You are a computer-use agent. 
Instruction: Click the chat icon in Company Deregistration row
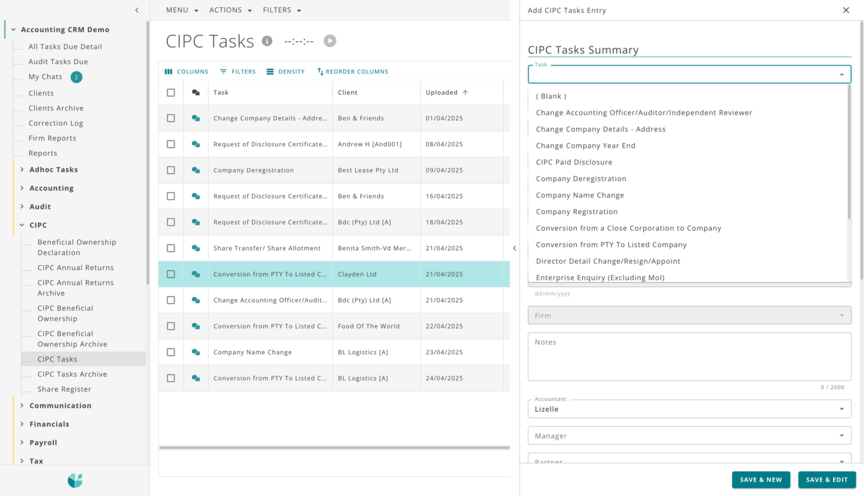tap(196, 170)
